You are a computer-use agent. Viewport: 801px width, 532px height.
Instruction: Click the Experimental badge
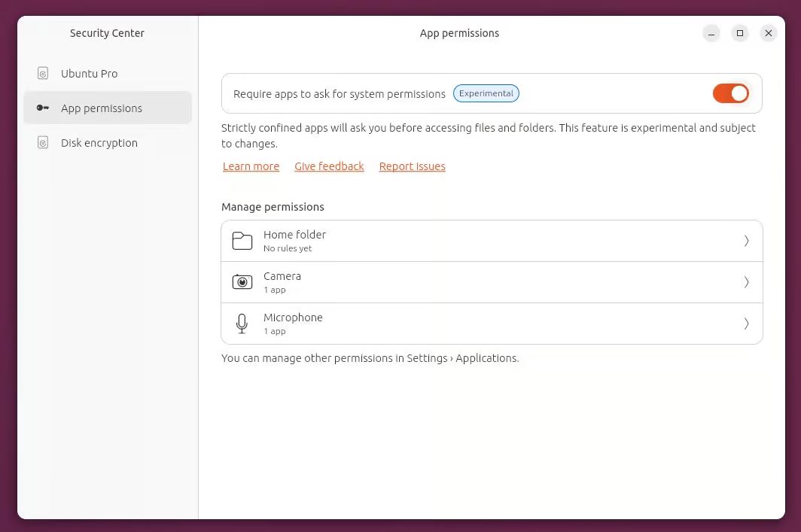click(x=486, y=94)
